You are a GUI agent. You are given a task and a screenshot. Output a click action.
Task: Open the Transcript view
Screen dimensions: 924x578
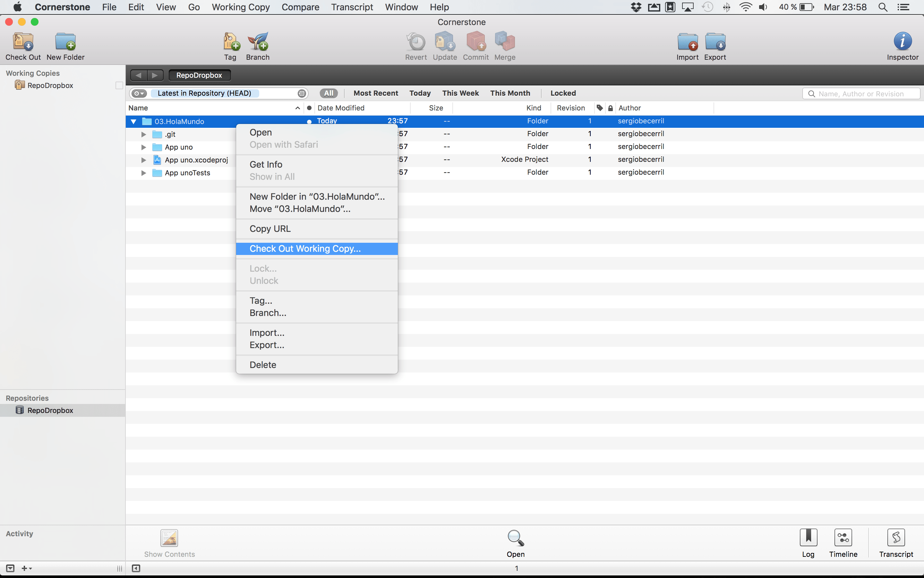pos(896,538)
